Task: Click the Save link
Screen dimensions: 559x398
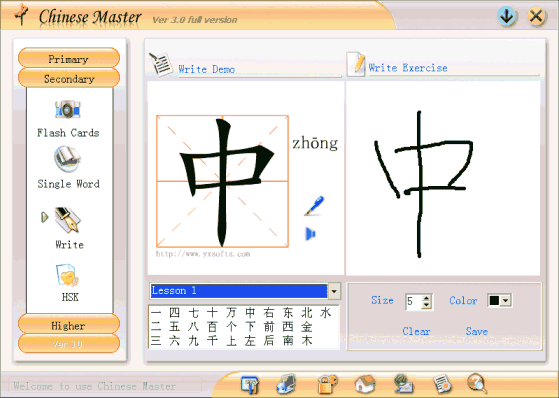Action: (x=477, y=331)
